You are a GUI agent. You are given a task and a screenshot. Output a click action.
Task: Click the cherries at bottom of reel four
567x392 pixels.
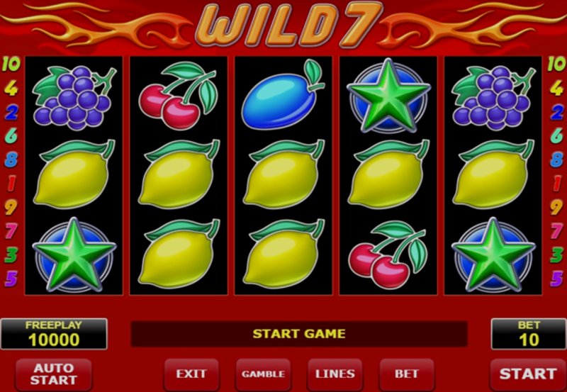coord(387,254)
